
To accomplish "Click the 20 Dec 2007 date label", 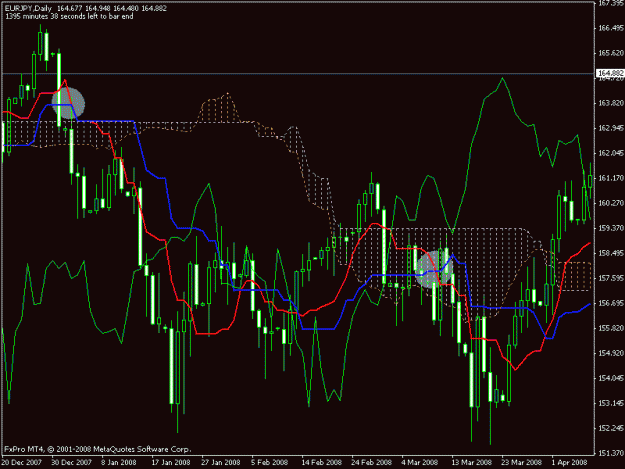I will 22,463.
